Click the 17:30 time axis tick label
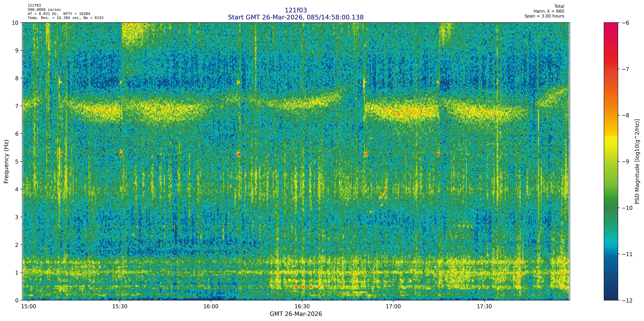The height and width of the screenshot is (321, 644). coord(485,307)
